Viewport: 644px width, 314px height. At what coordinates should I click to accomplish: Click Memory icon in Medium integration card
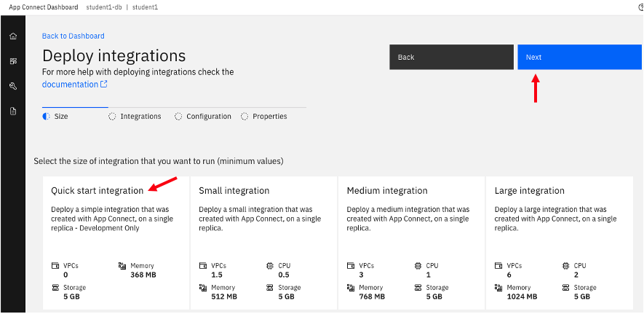click(x=351, y=288)
